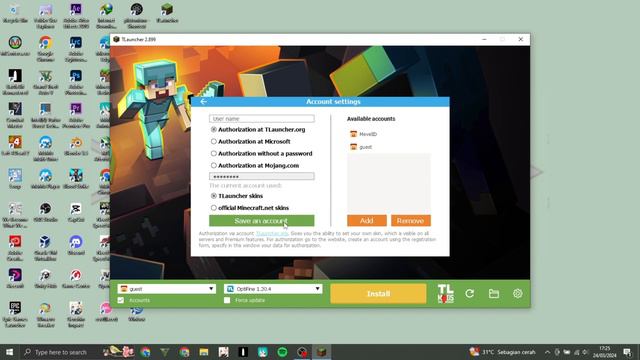Open the CapCut desktop shortcut
640x360 pixels.
point(76,213)
